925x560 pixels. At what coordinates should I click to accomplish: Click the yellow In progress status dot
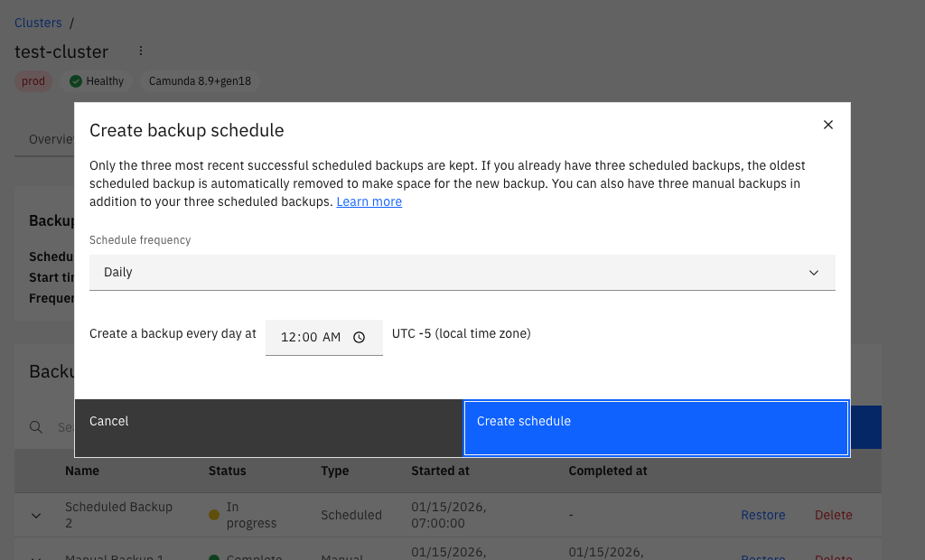point(214,515)
